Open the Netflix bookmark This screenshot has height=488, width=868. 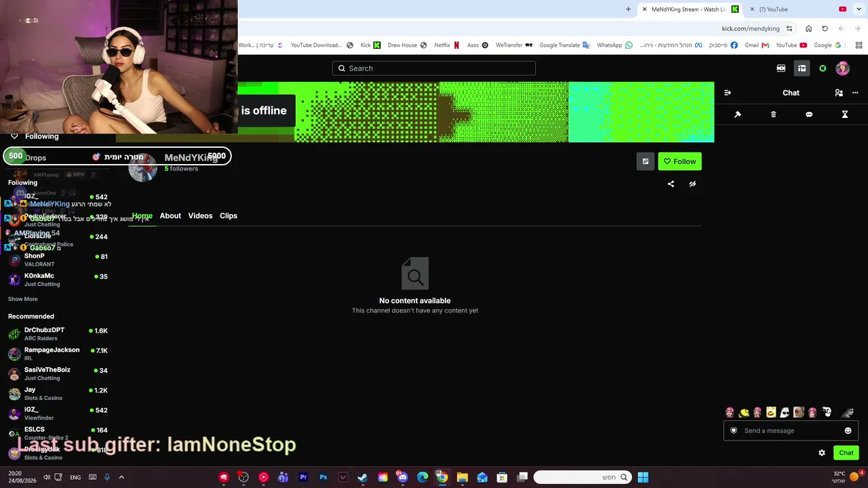(447, 45)
